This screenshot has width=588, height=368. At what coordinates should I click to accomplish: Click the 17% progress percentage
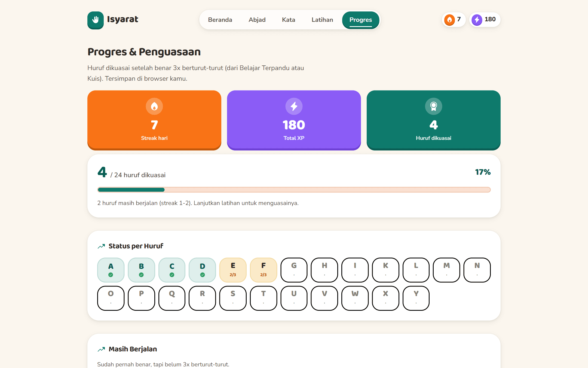[x=483, y=172]
